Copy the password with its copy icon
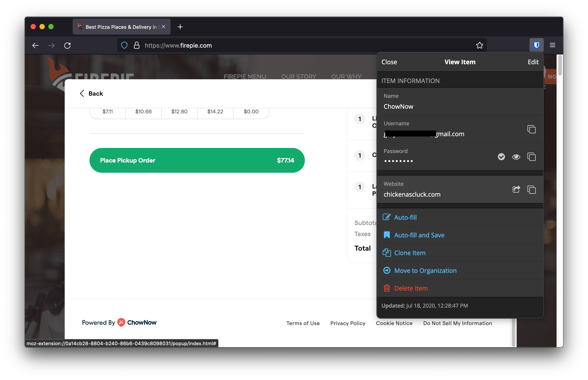Viewport: 588px width, 380px height. click(531, 157)
